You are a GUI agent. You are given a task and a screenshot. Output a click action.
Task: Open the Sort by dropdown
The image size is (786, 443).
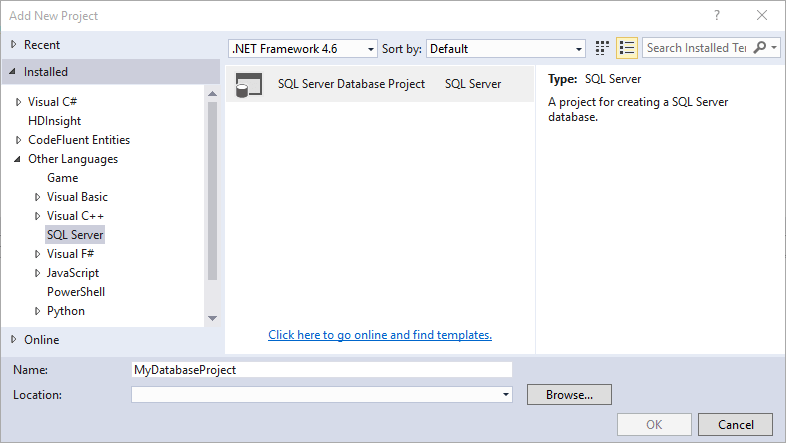tap(506, 48)
